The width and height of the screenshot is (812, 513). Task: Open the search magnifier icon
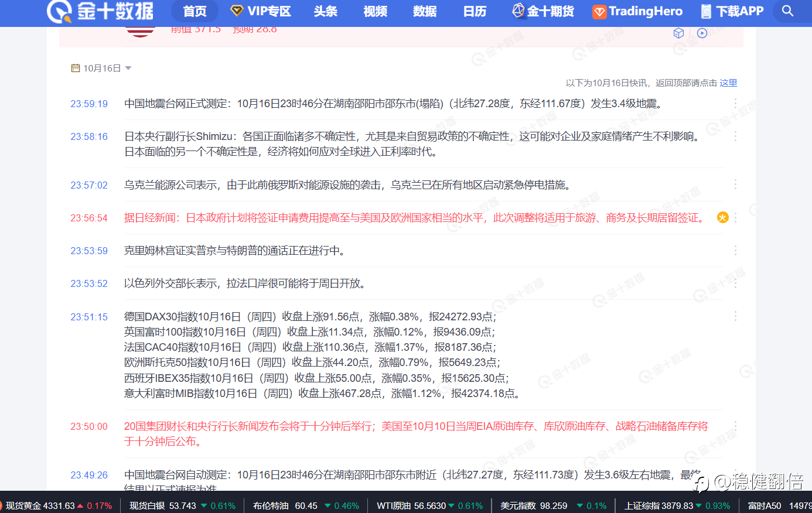(x=788, y=11)
